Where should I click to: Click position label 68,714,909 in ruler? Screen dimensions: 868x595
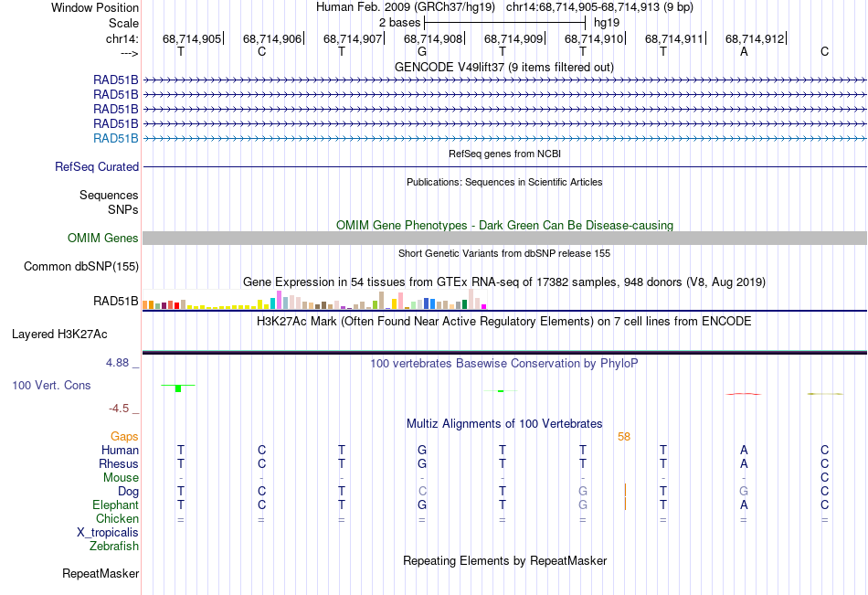click(513, 38)
